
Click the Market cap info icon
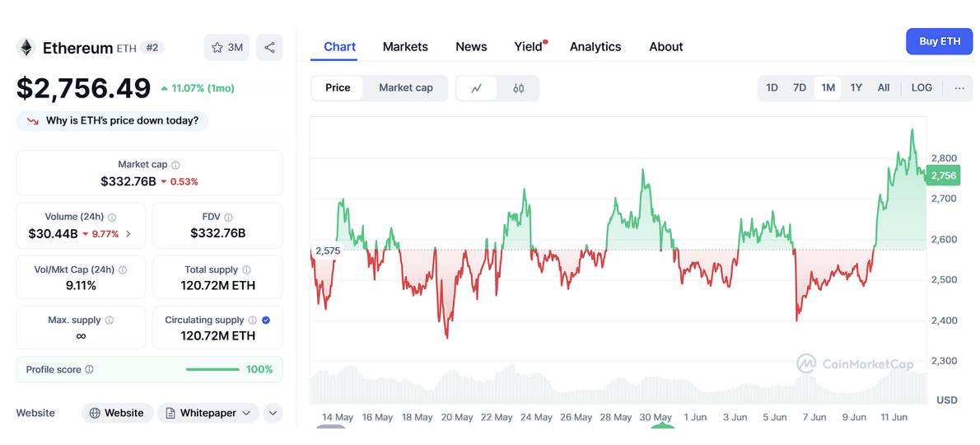(x=175, y=165)
